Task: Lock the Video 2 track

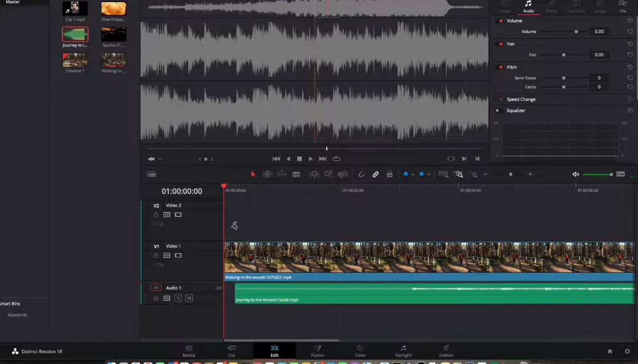Action: 155,214
